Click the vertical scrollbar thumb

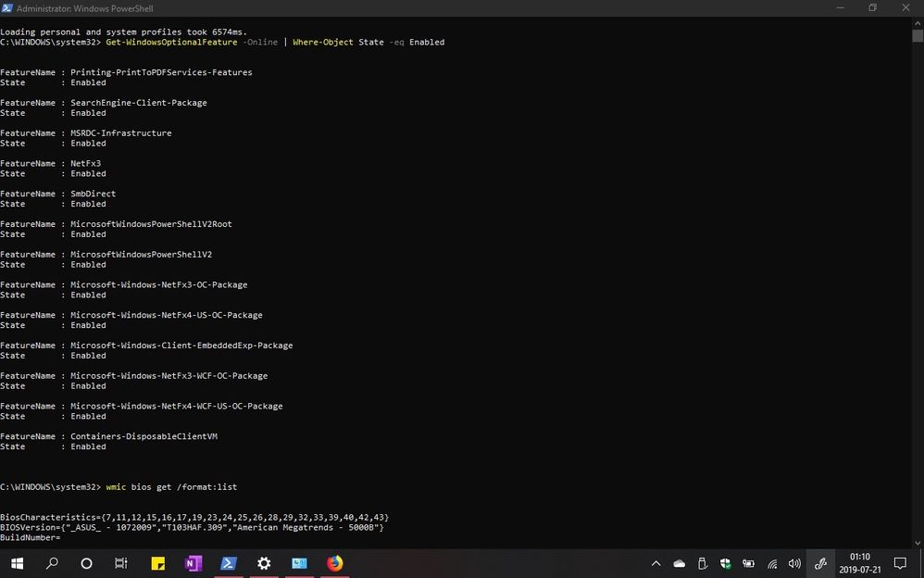click(x=918, y=36)
